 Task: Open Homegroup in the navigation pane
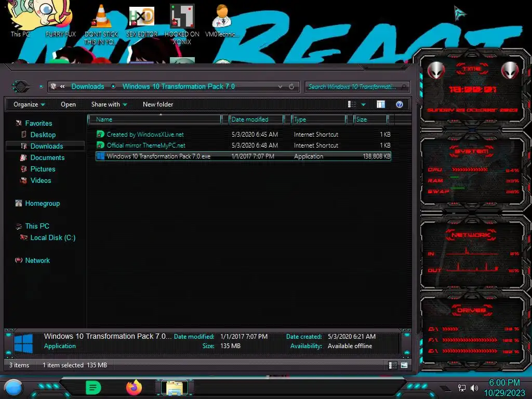43,203
